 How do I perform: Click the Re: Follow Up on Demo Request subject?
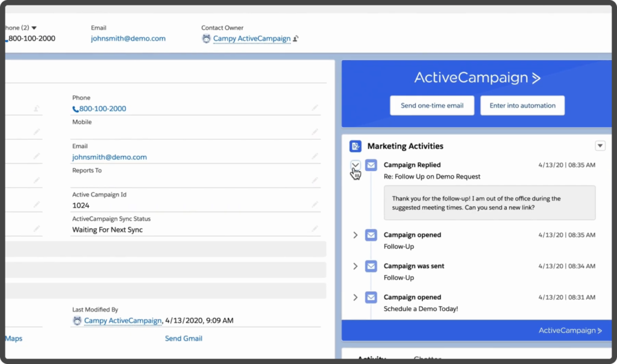tap(432, 177)
